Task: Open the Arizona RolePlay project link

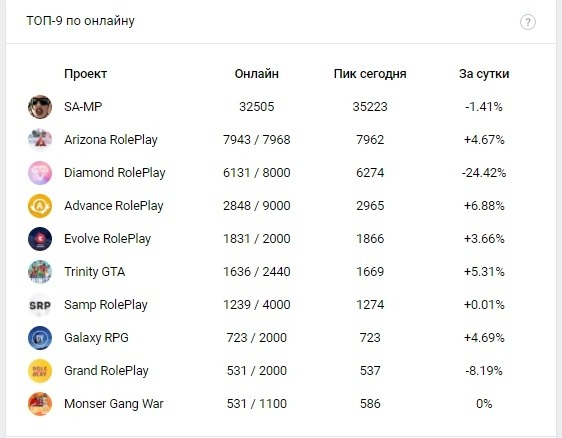Action: 111,140
